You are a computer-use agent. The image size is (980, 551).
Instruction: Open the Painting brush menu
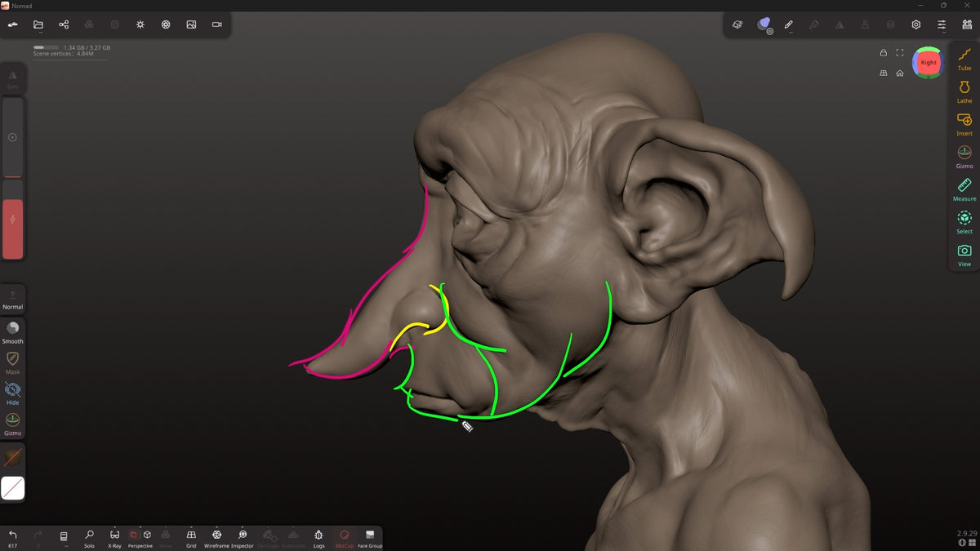click(x=789, y=24)
